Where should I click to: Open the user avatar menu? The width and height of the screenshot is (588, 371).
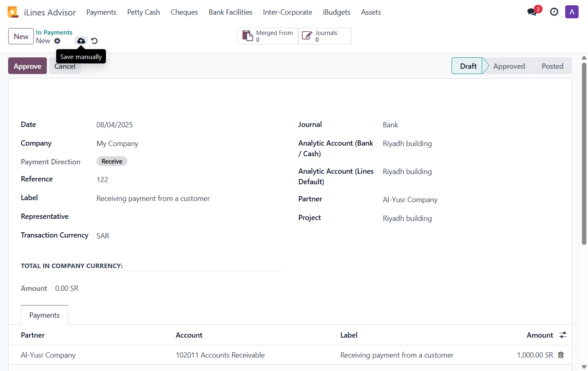[572, 12]
